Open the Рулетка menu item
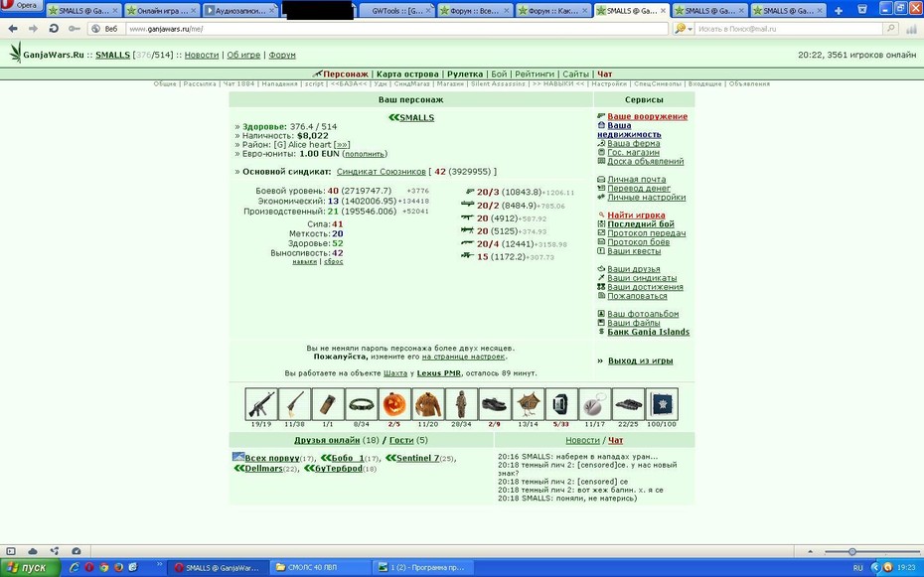Screen dimensions: 924x577 (464, 74)
